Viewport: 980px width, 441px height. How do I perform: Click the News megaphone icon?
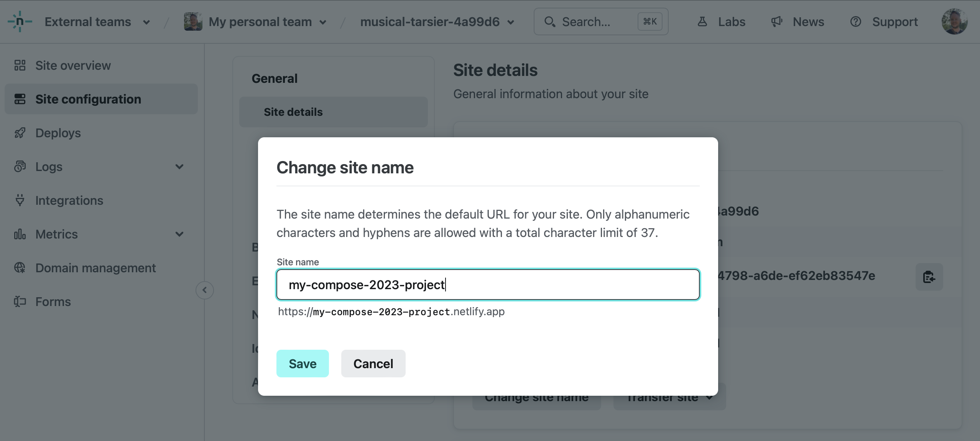(776, 22)
